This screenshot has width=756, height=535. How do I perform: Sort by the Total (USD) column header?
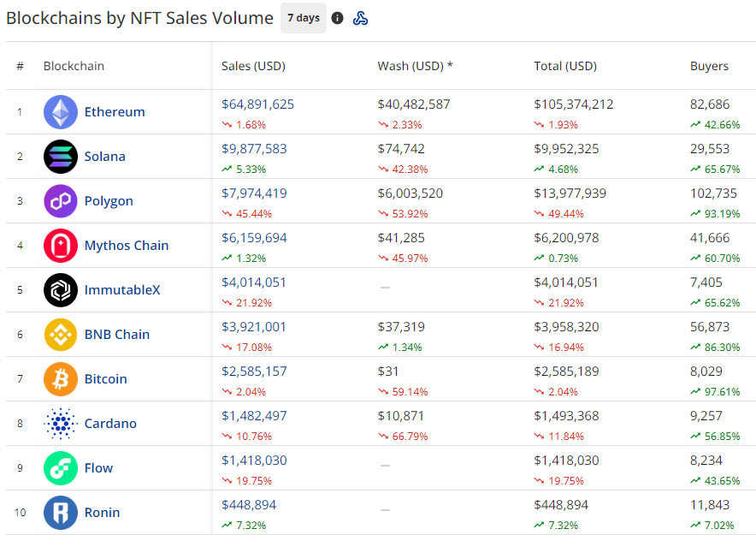point(565,66)
